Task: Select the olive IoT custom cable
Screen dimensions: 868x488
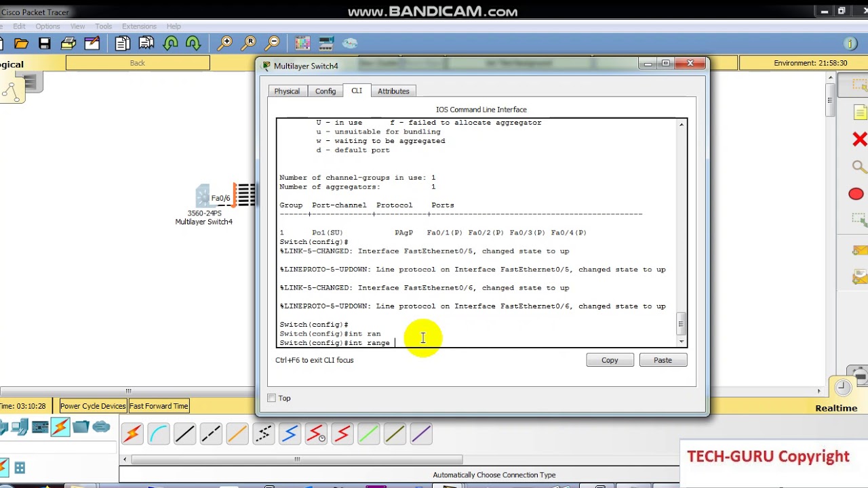Action: click(x=395, y=434)
